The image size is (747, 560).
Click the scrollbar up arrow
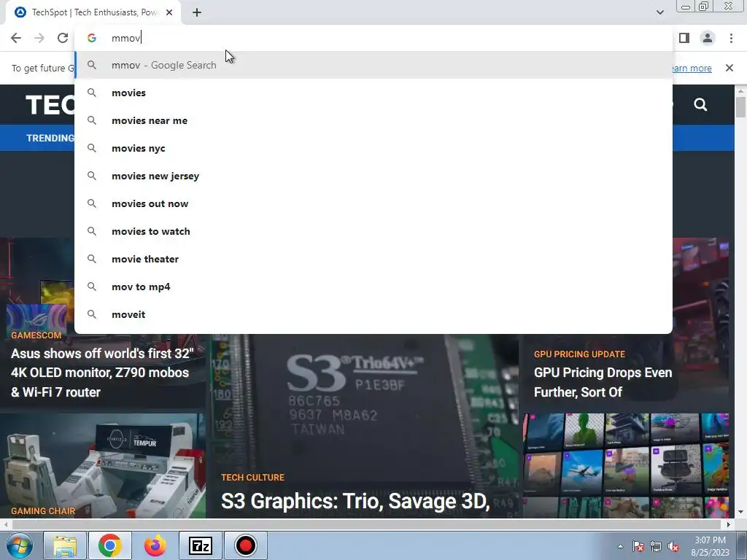click(x=740, y=90)
